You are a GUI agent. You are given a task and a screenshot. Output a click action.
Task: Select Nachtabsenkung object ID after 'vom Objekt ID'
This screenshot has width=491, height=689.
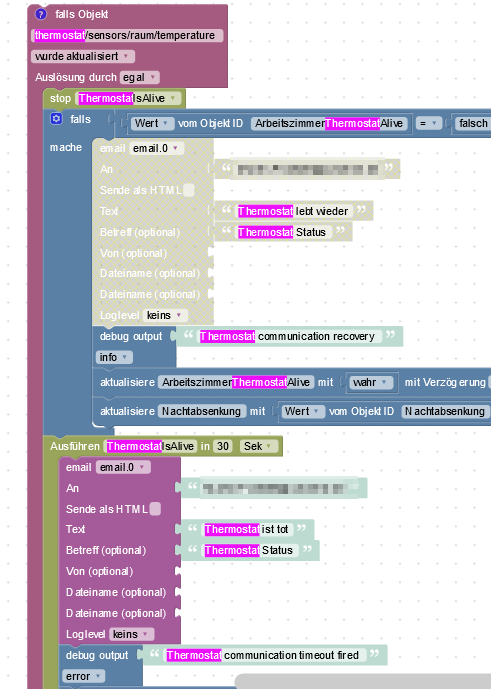(444, 411)
